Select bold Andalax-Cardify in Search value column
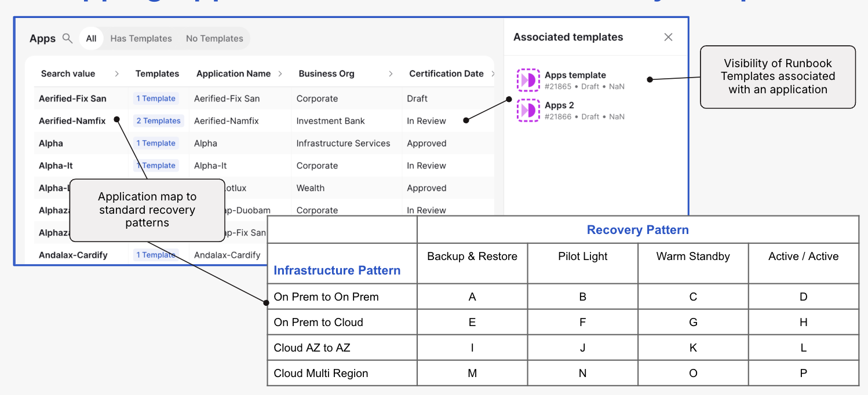Screen dimensions: 868x395 (x=73, y=255)
